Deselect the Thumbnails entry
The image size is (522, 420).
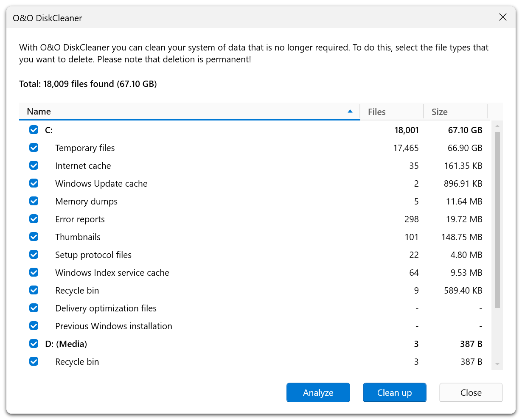[34, 237]
